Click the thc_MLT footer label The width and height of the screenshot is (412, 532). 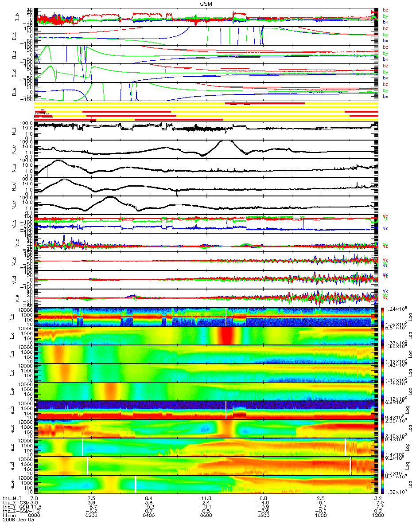pyautogui.click(x=12, y=499)
